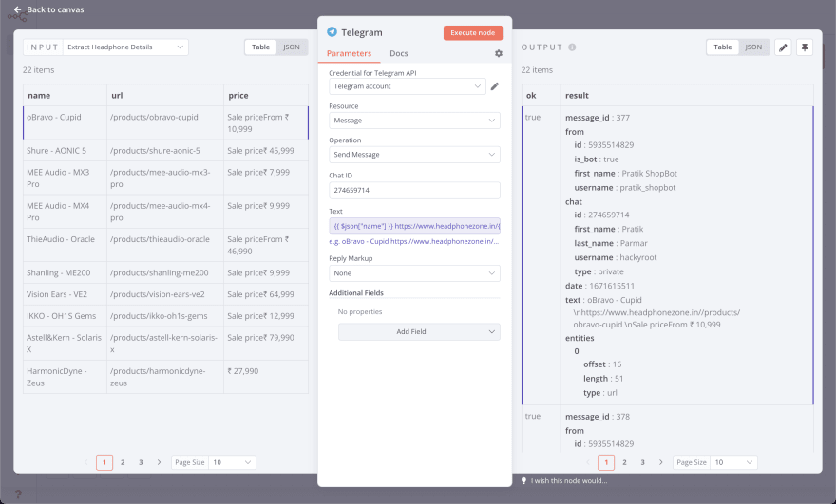Go to next output page arrow
This screenshot has width=836, height=504.
click(660, 462)
